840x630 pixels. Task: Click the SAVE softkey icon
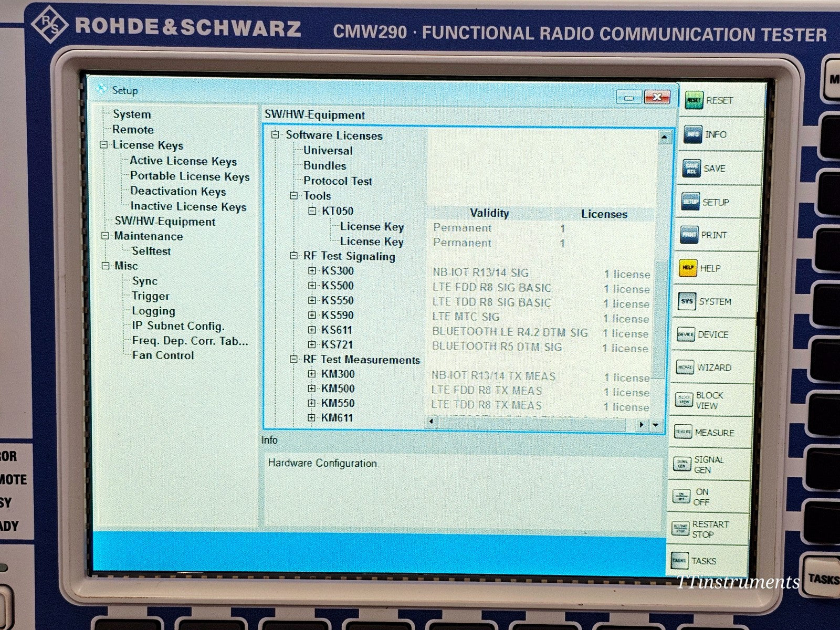tap(692, 169)
